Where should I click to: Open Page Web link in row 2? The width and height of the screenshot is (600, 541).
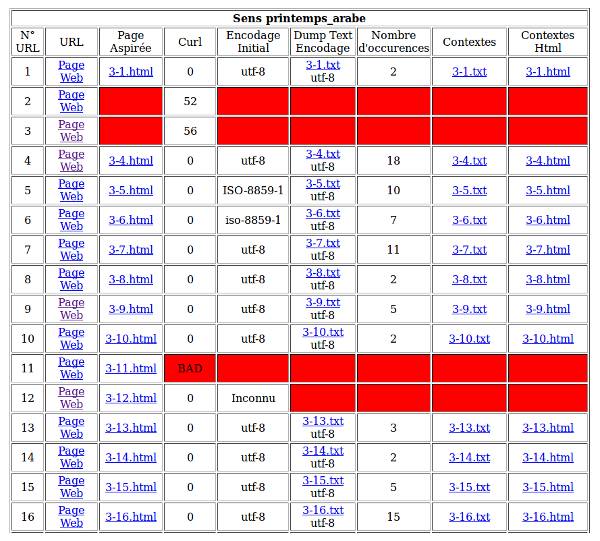click(71, 101)
